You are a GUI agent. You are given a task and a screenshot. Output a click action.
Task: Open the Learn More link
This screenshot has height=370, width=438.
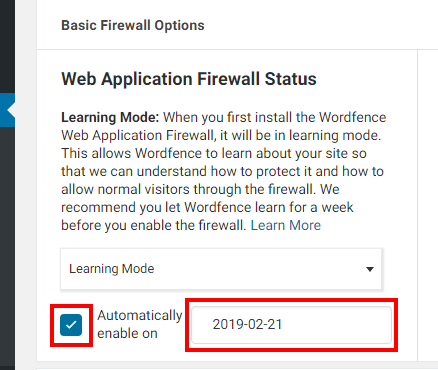tap(286, 225)
